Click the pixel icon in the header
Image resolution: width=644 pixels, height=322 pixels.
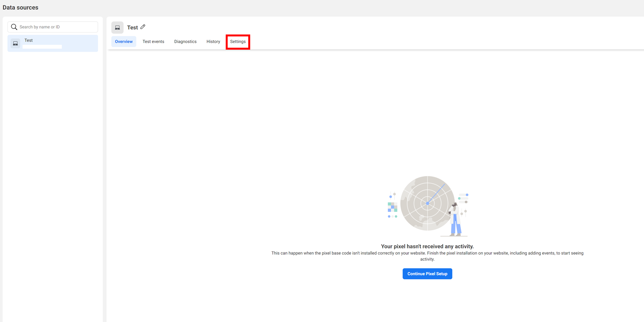click(118, 27)
